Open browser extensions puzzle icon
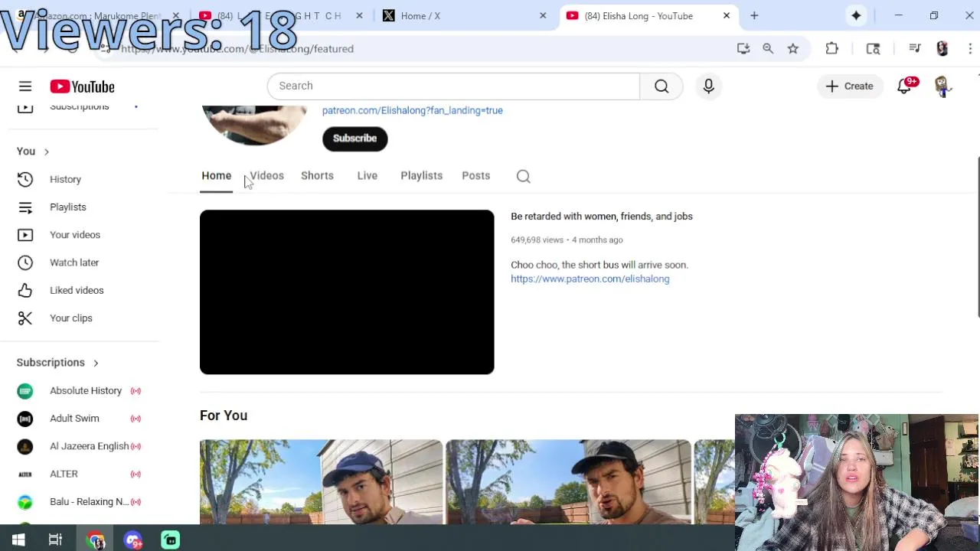Image resolution: width=980 pixels, height=551 pixels. pos(832,48)
